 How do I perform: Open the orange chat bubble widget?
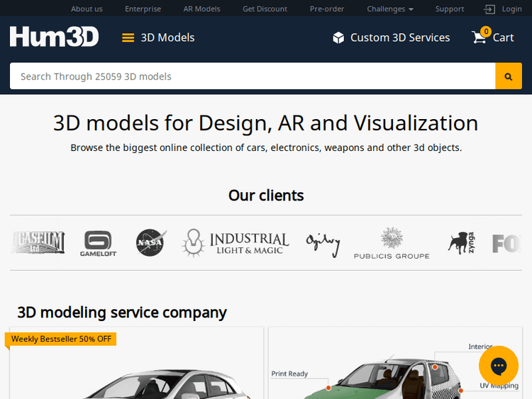499,366
